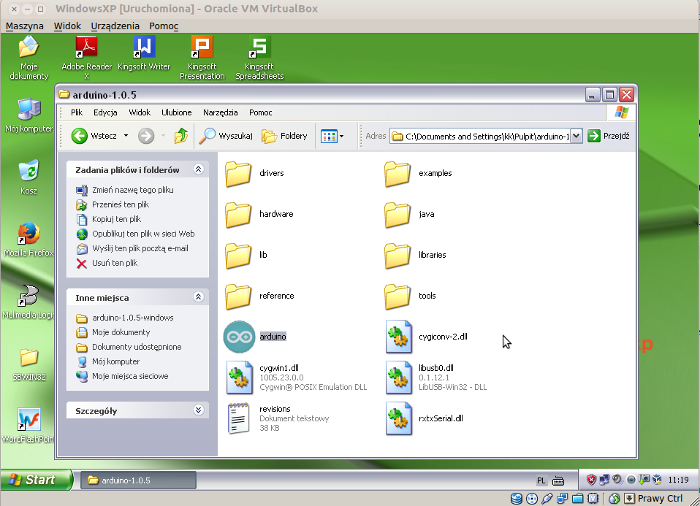The image size is (700, 506).
Task: Click Zmień nazwę tego pliku
Action: (x=133, y=190)
